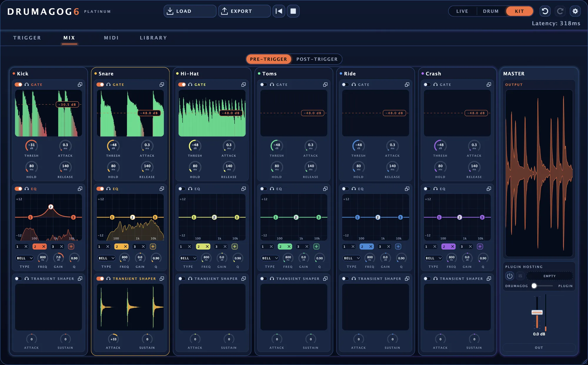Select Toms EQ band 2 chip
Viewport: 588px width, 365px height.
click(285, 247)
